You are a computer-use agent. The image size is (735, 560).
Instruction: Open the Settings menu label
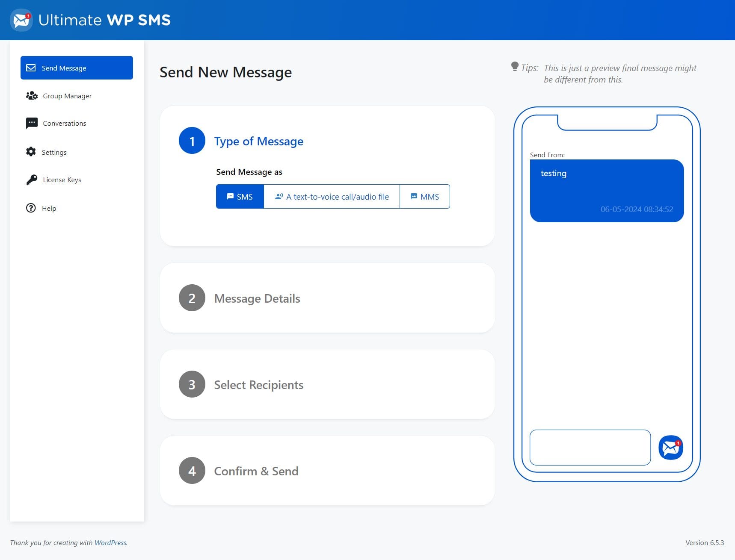tap(54, 153)
